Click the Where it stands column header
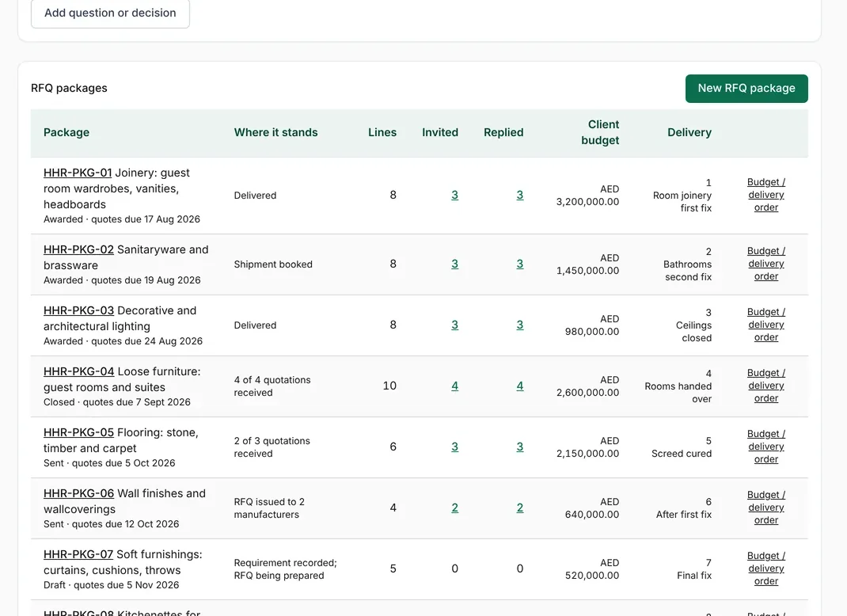 275,133
